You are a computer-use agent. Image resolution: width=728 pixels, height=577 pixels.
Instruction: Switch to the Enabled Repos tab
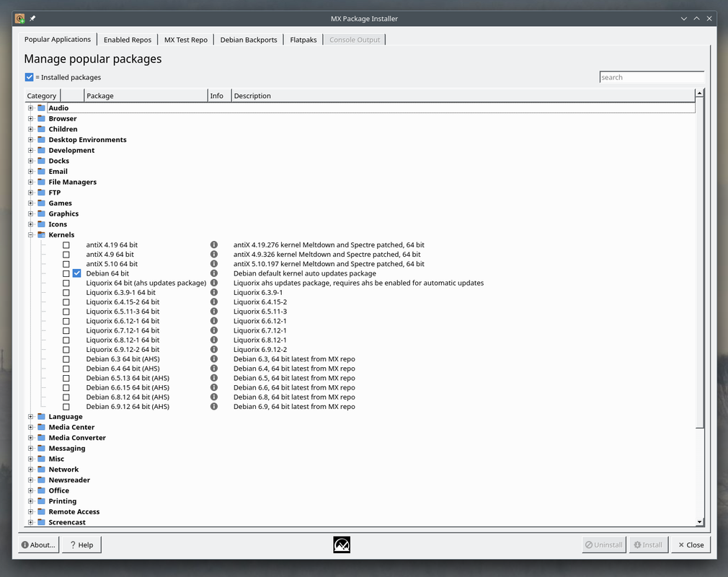(x=128, y=40)
